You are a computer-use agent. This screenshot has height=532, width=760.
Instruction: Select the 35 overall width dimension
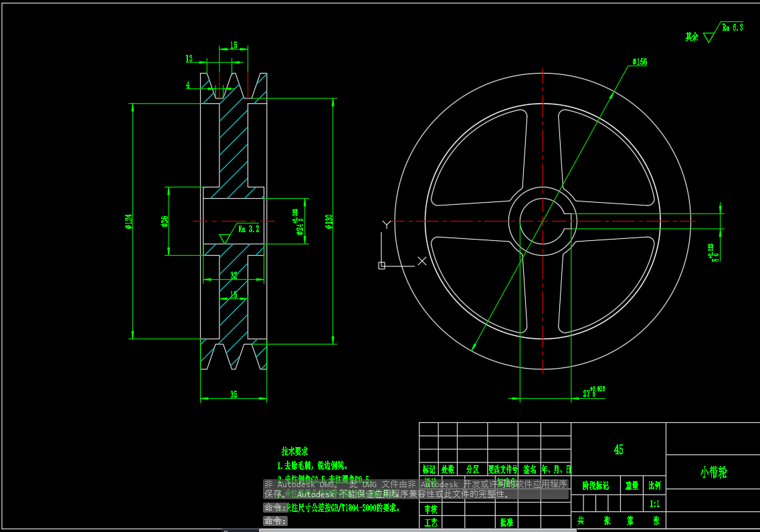click(233, 394)
